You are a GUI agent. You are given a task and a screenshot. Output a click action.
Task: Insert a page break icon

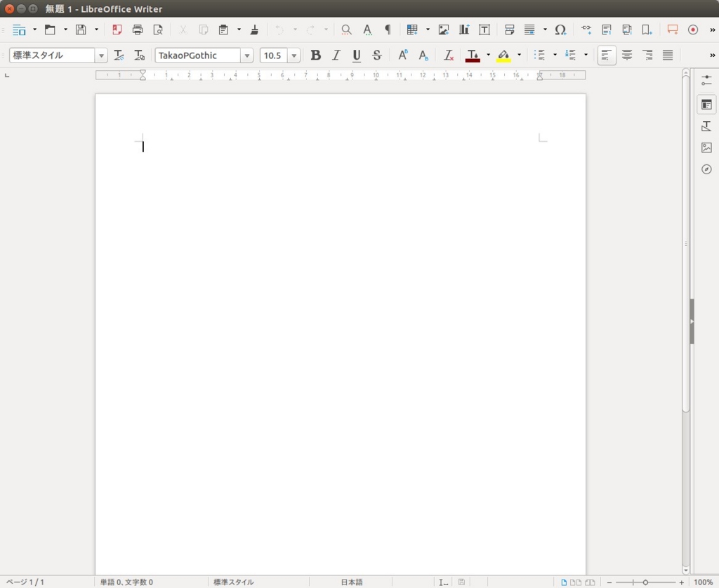(x=510, y=30)
